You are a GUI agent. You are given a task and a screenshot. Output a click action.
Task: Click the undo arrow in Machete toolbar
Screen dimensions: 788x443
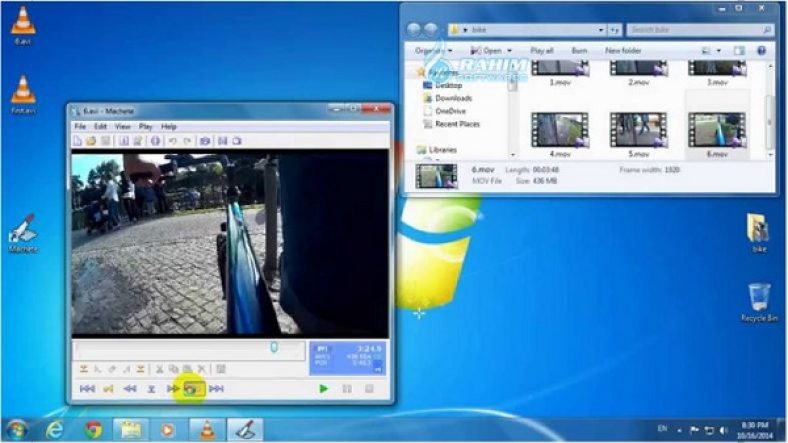(x=172, y=141)
